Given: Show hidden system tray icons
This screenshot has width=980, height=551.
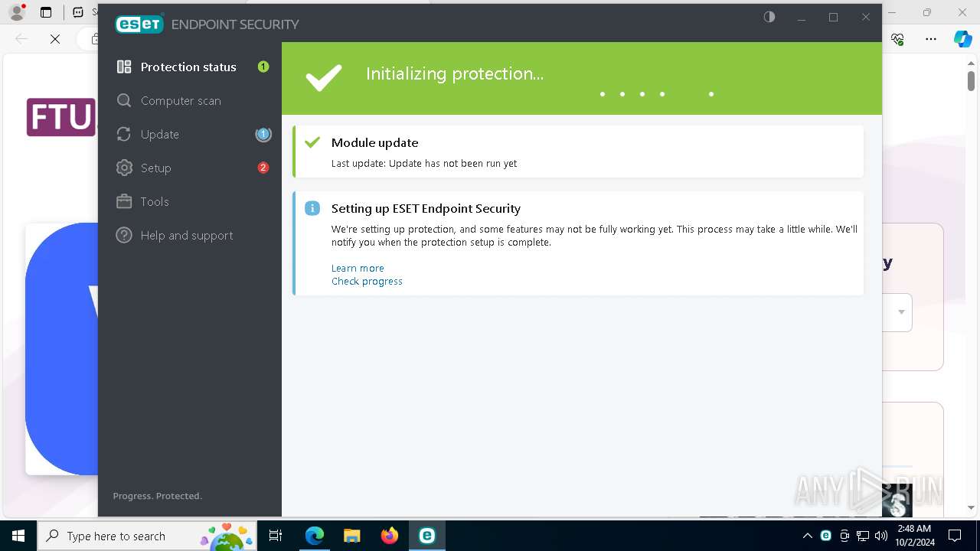Looking at the screenshot, I should point(807,536).
